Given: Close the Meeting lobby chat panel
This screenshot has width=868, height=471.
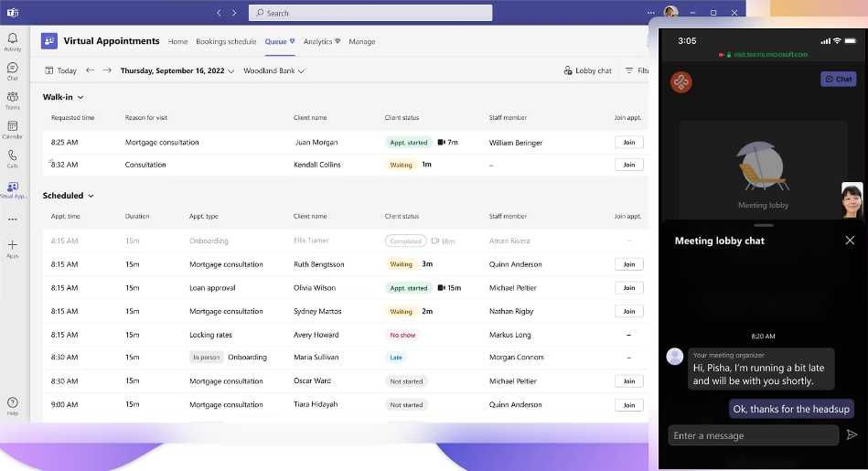Looking at the screenshot, I should pyautogui.click(x=850, y=241).
